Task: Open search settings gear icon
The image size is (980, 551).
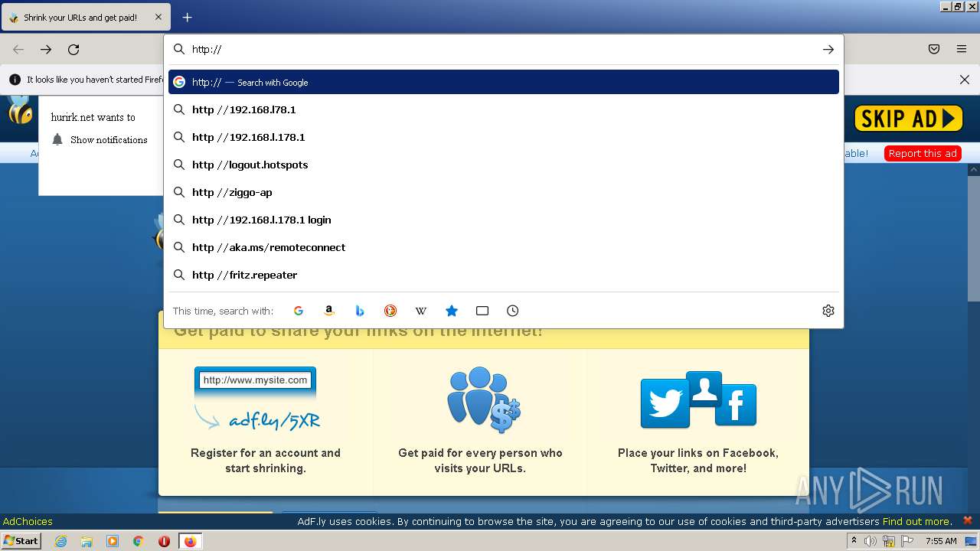Action: click(828, 311)
